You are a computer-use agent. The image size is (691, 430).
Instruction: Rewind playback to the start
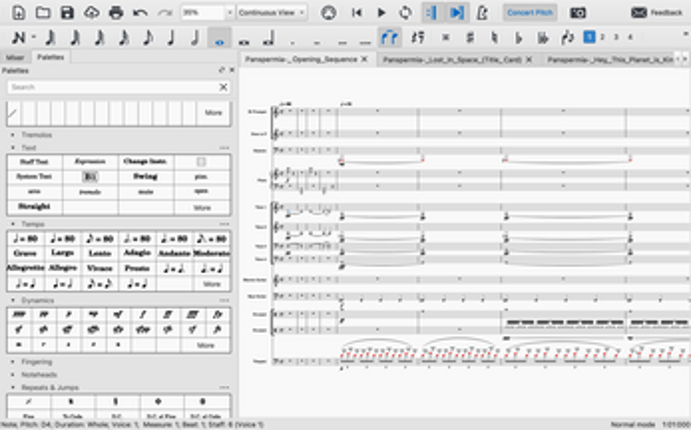point(357,12)
